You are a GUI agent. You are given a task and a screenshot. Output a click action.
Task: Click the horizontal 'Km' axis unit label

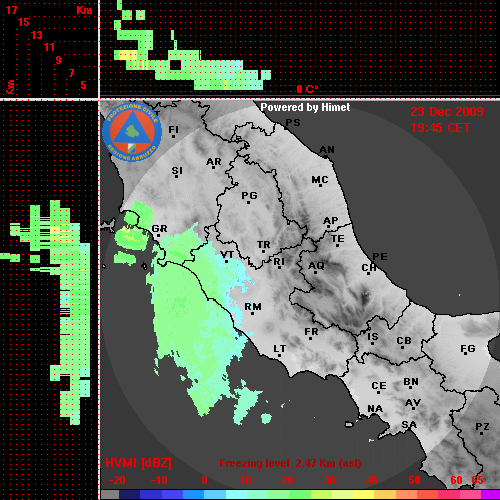click(x=84, y=10)
